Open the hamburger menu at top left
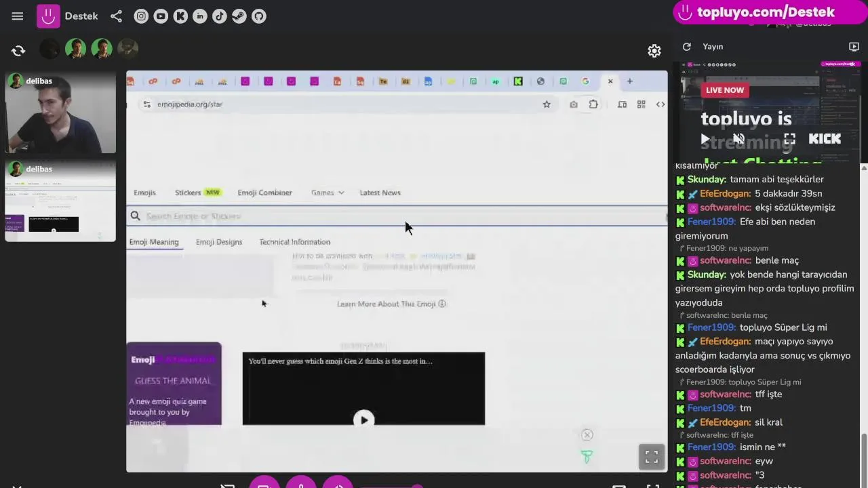 tap(18, 16)
